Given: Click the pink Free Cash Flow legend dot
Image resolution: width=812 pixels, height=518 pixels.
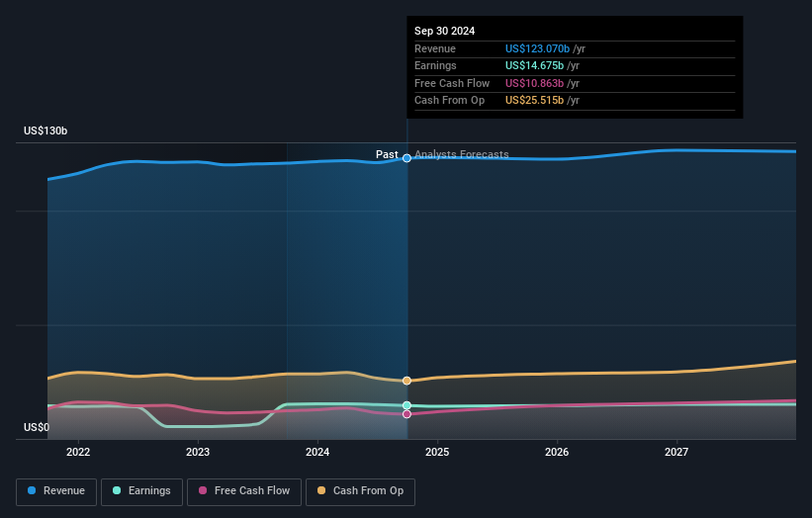Looking at the screenshot, I should coord(203,490).
